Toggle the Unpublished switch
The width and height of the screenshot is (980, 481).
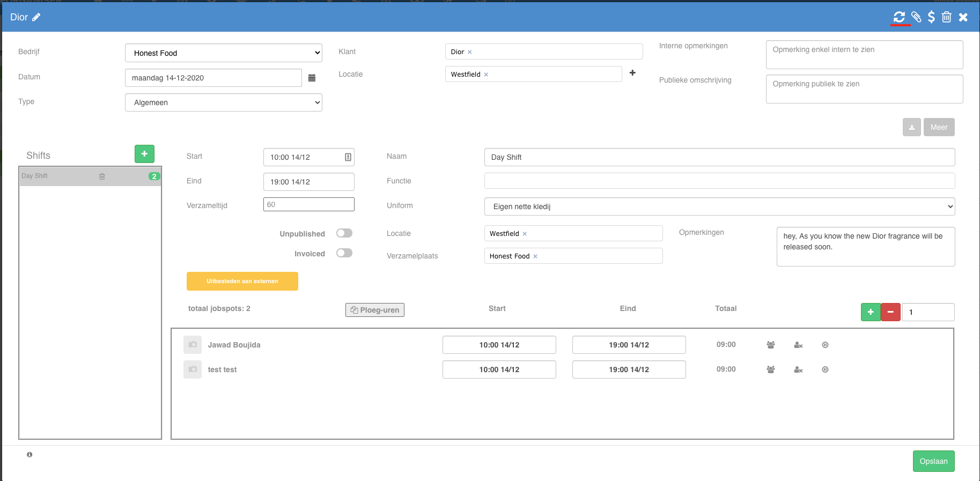coord(344,233)
